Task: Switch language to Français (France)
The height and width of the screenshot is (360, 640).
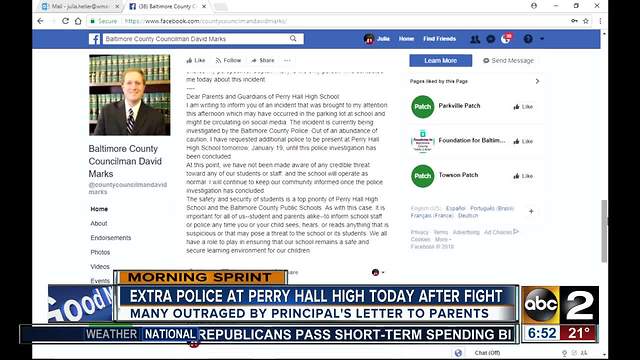Action: pos(432,216)
